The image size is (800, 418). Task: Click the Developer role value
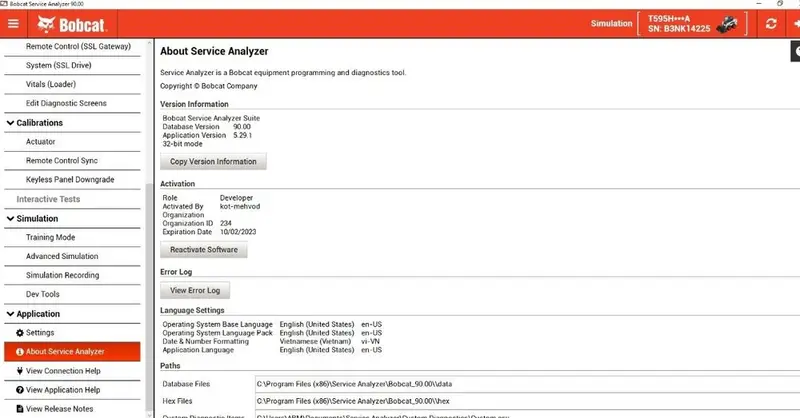[x=236, y=198]
